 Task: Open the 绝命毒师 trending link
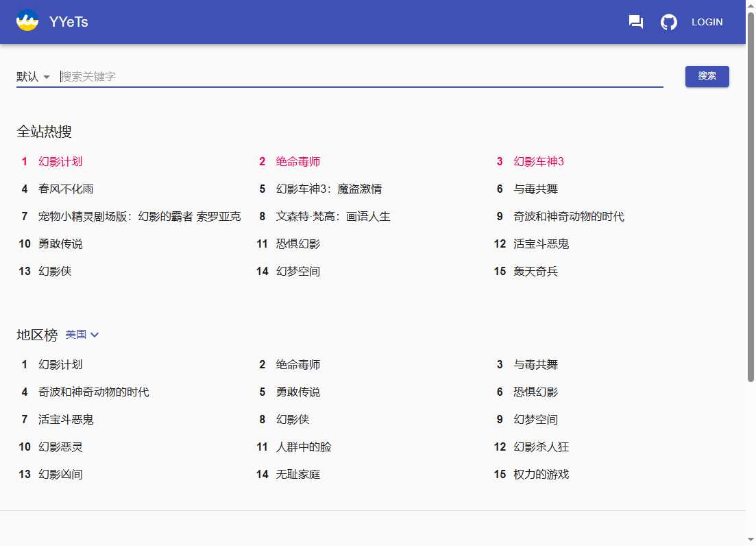coord(297,161)
